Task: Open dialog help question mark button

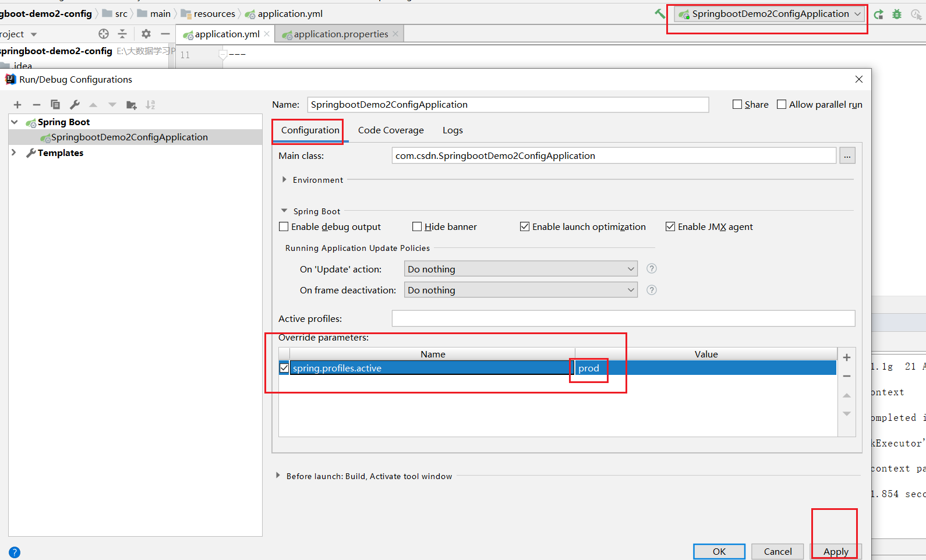Action: tap(15, 552)
